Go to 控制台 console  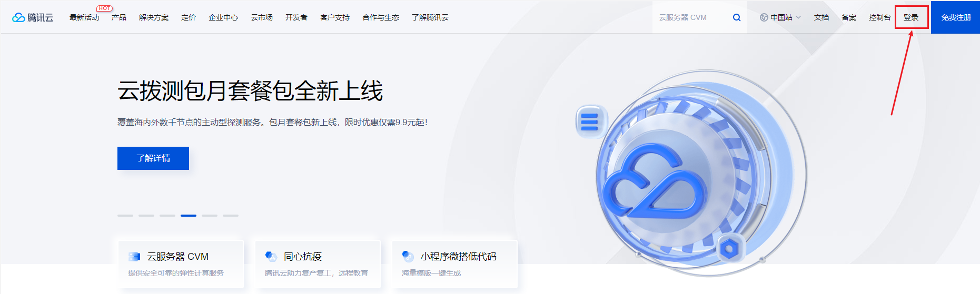pos(880,17)
